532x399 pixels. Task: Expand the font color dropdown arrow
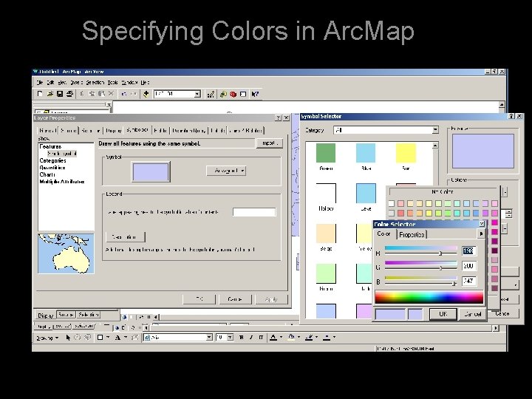(x=282, y=337)
